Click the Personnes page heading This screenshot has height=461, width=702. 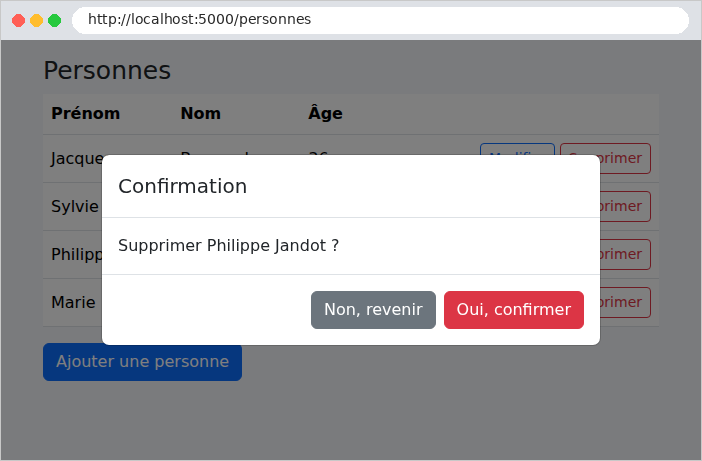107,71
